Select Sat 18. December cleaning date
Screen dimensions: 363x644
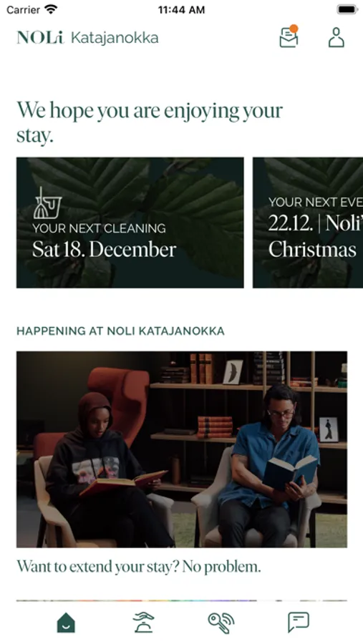pyautogui.click(x=105, y=250)
